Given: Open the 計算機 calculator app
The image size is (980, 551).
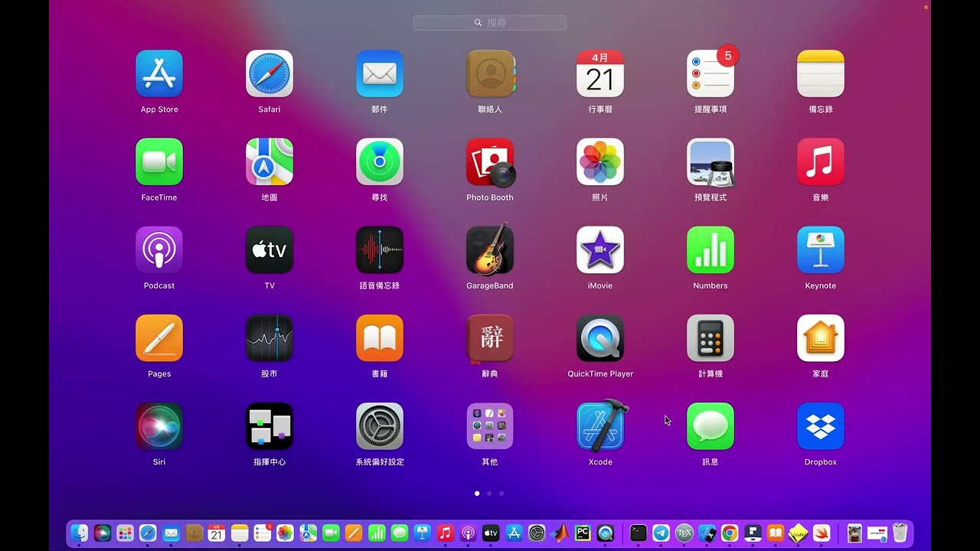Looking at the screenshot, I should (x=710, y=337).
